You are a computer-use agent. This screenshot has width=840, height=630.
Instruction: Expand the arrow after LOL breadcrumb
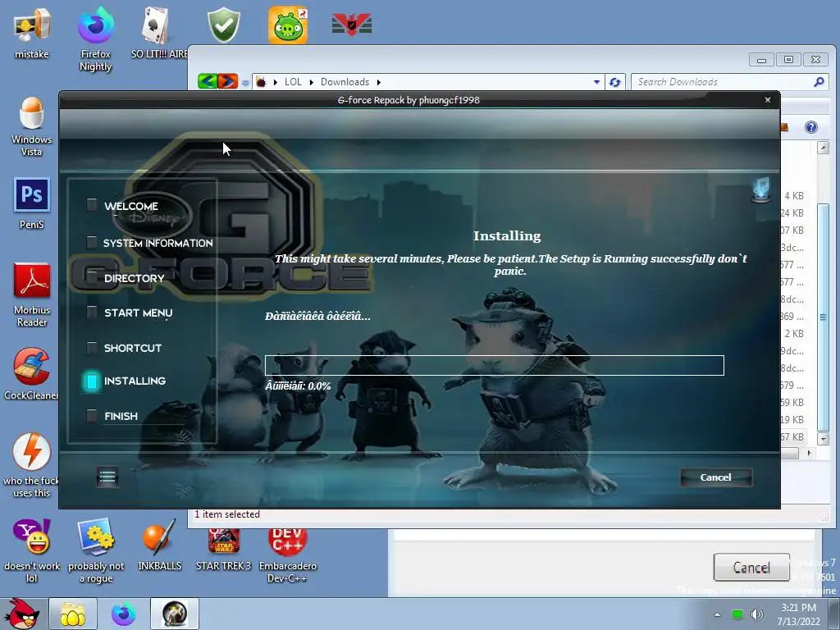pyautogui.click(x=311, y=82)
